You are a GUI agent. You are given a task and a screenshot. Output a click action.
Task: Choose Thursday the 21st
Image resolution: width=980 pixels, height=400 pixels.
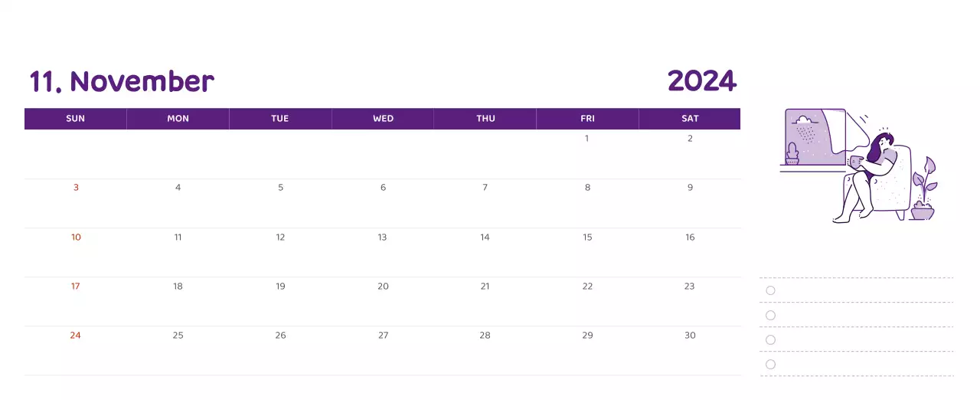click(x=485, y=287)
